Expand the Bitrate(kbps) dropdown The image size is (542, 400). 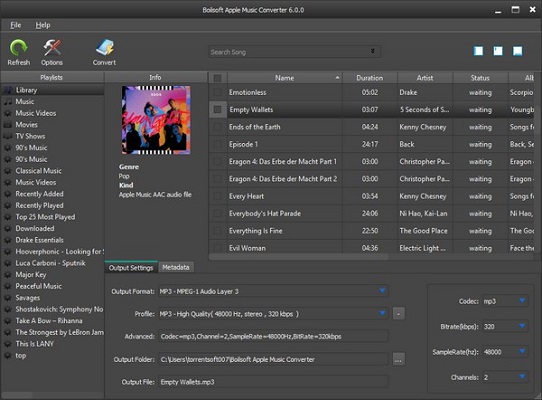click(x=522, y=326)
